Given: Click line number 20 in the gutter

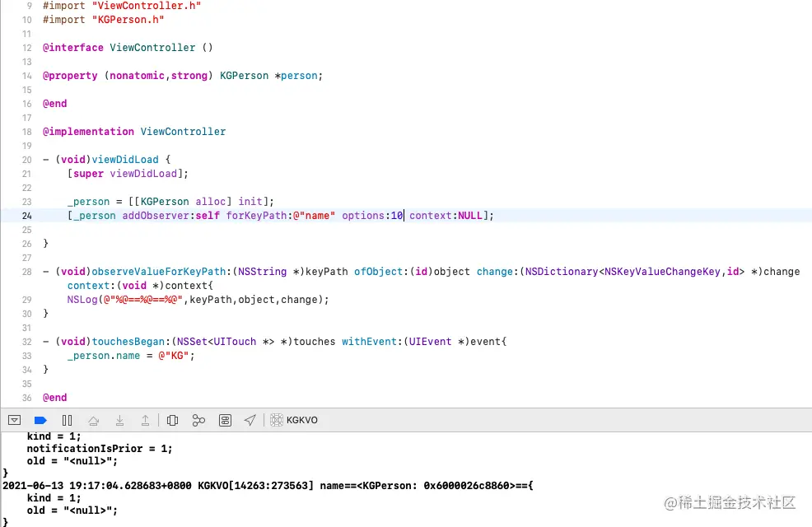Looking at the screenshot, I should click(x=27, y=160).
